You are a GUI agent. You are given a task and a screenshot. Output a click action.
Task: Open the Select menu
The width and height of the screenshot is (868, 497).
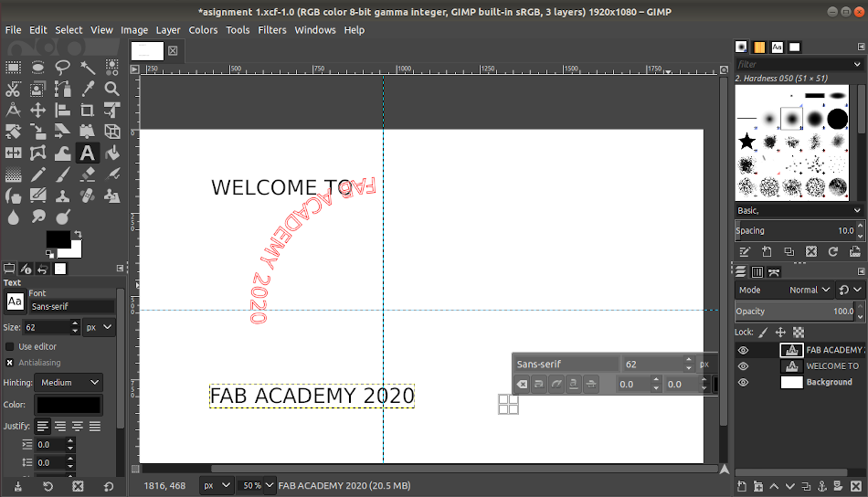[69, 30]
